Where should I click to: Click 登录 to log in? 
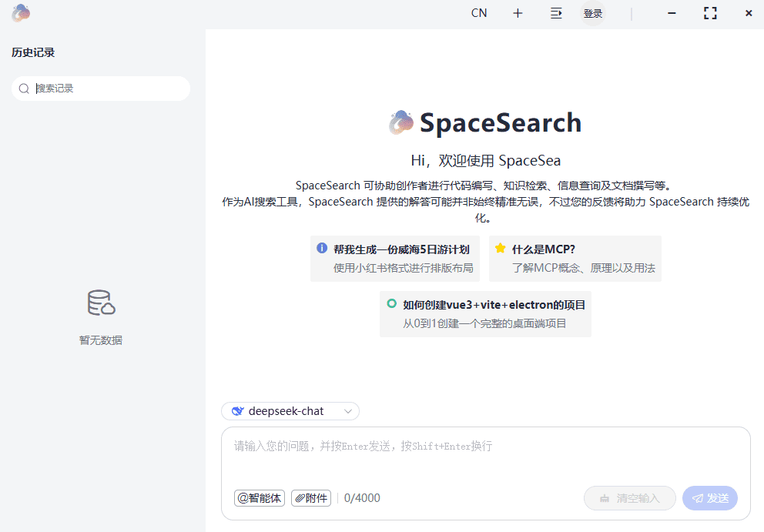pos(593,13)
